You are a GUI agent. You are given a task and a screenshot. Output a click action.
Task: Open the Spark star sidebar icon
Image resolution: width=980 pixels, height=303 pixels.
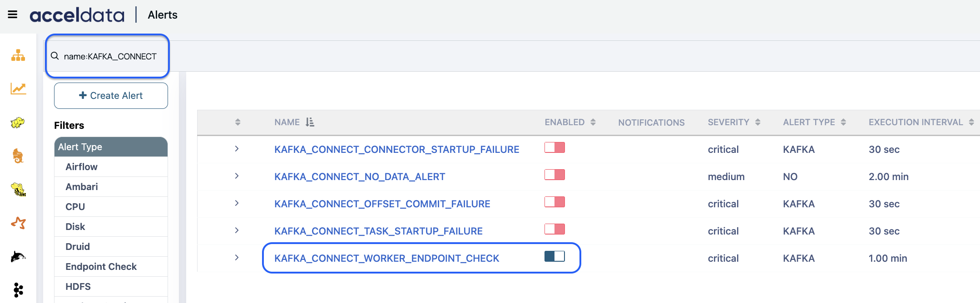18,223
